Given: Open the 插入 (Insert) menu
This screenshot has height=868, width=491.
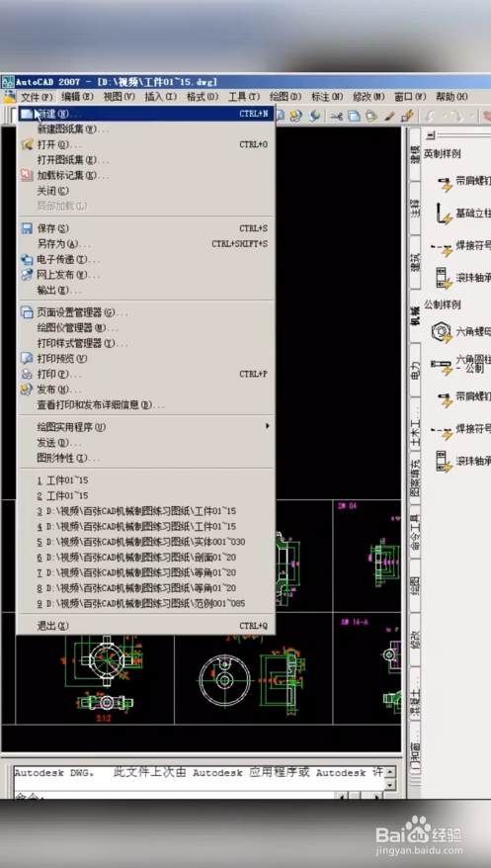Looking at the screenshot, I should (160, 96).
